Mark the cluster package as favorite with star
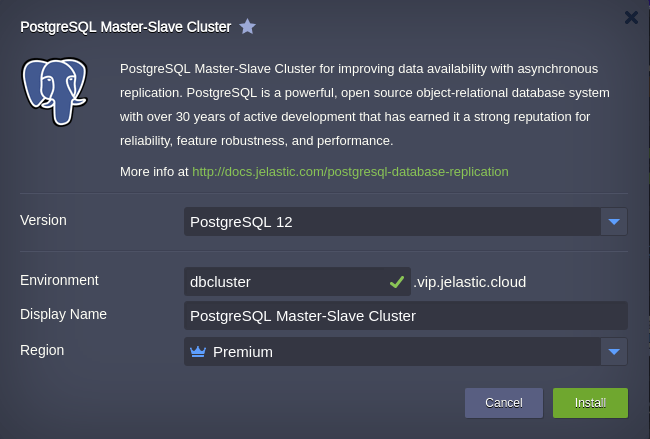Viewport: 650px width, 439px height. tap(247, 27)
